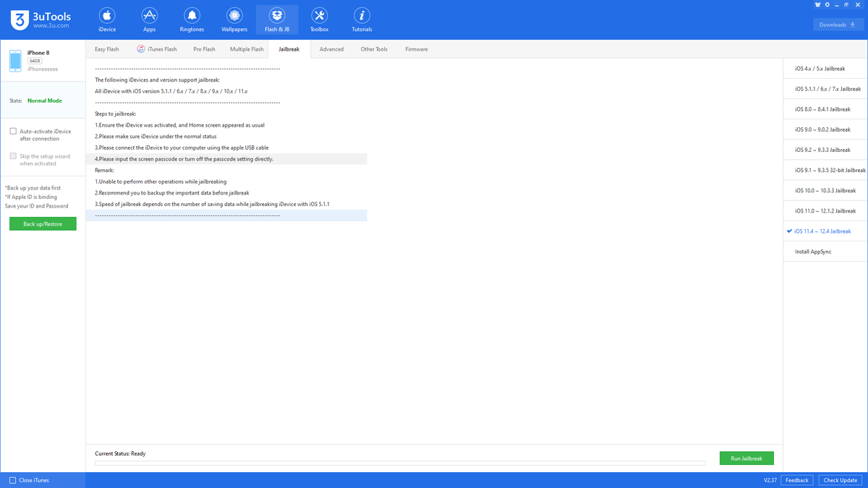Image resolution: width=868 pixels, height=488 pixels.
Task: Select Install AppSync option
Action: (x=826, y=252)
